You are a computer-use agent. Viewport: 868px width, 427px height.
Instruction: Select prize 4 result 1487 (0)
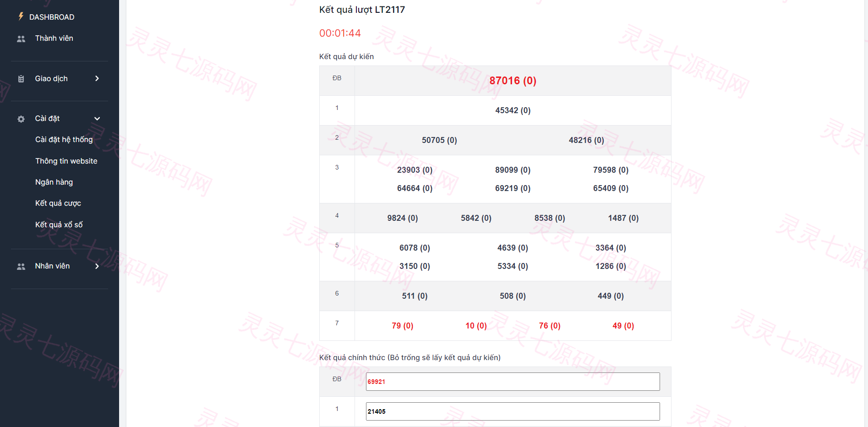tap(623, 218)
